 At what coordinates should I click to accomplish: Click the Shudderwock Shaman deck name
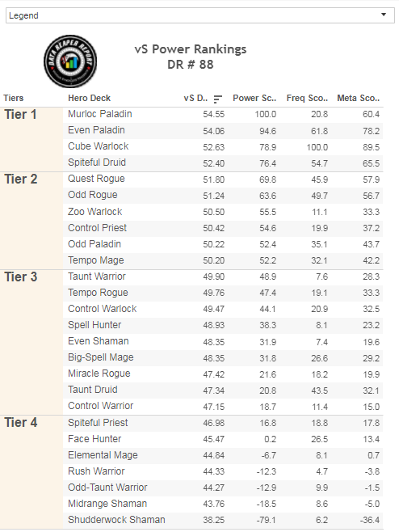pos(116,520)
